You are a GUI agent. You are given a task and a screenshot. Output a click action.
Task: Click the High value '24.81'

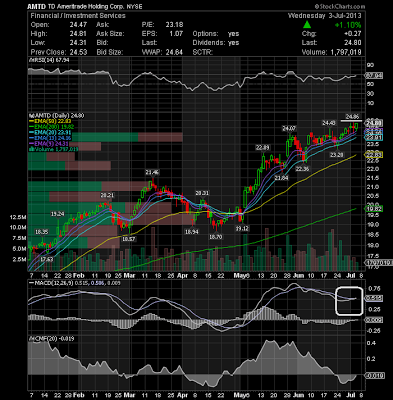pos(78,34)
